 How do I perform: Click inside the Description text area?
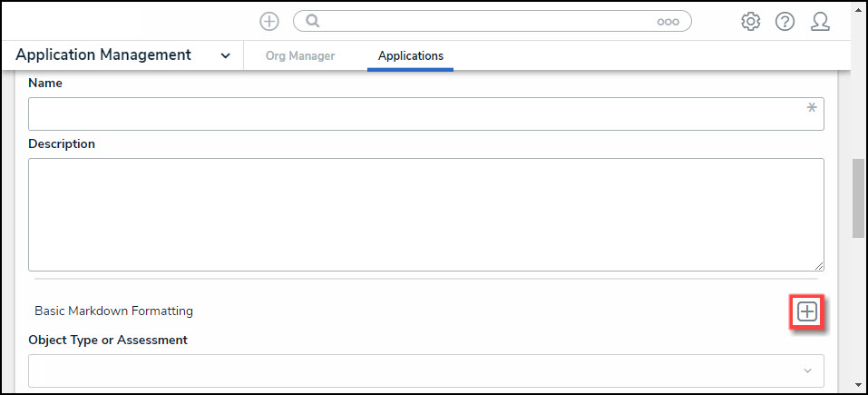pos(425,214)
